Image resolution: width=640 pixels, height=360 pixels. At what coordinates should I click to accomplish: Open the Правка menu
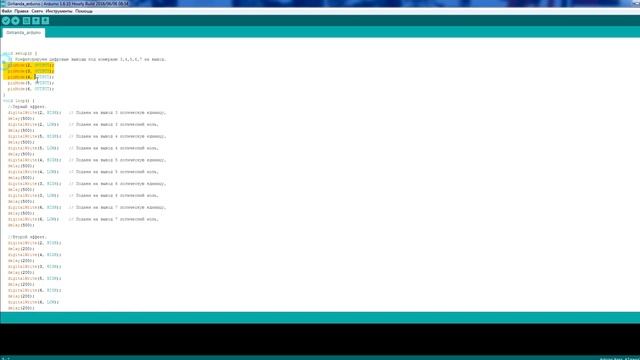pos(22,11)
